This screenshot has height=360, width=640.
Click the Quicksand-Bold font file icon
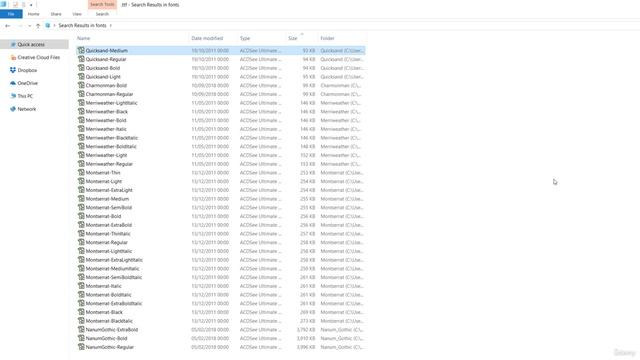click(x=81, y=68)
